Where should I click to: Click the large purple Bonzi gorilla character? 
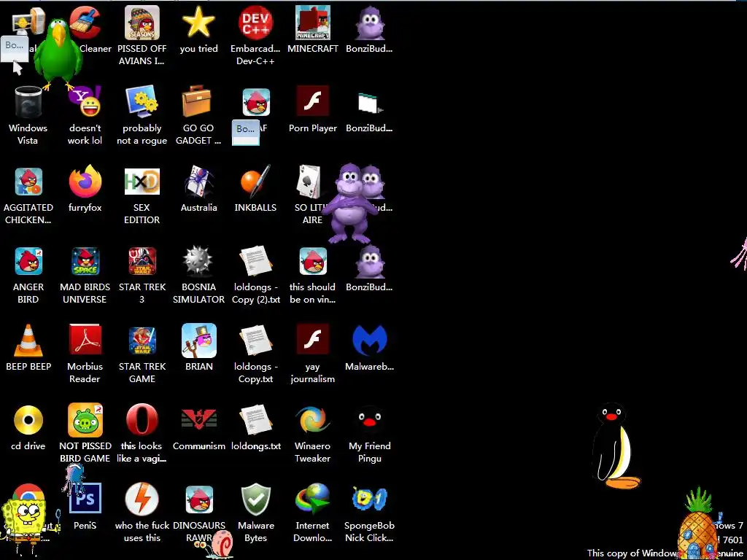(351, 203)
